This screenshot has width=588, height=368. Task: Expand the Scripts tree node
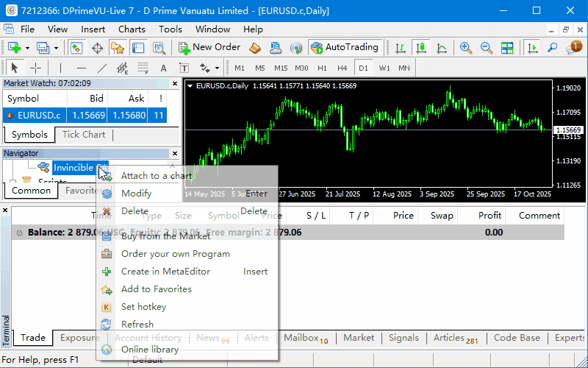[15, 182]
